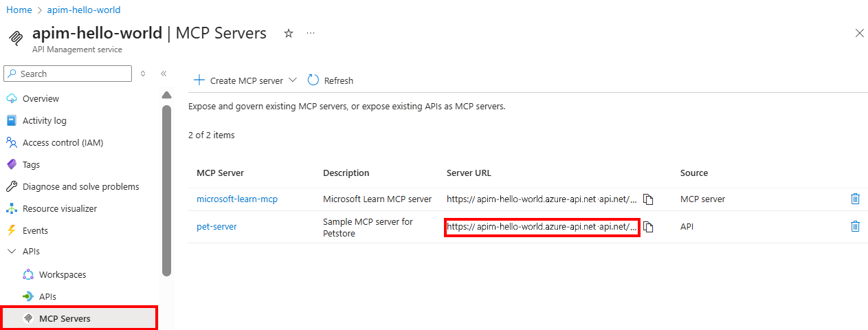Click the microsoft-learn-mcp Server URL text
This screenshot has height=330, width=868.
click(x=542, y=199)
